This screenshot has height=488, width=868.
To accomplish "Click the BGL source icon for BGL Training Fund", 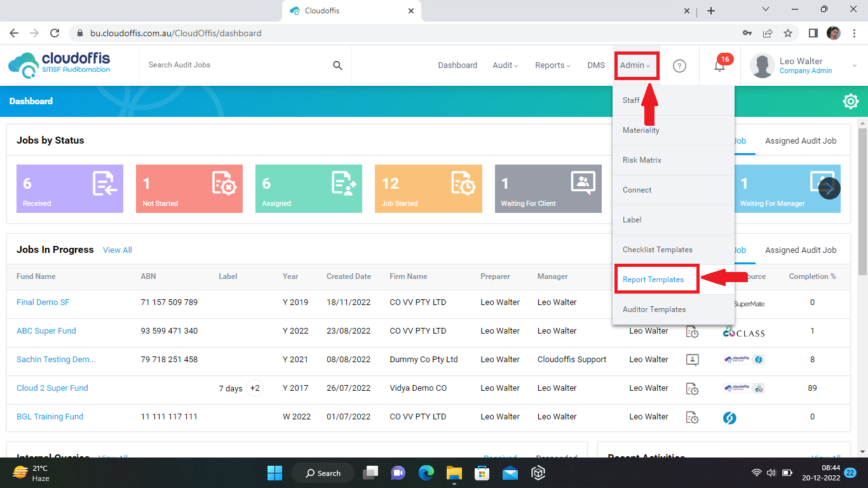I will coord(729,417).
